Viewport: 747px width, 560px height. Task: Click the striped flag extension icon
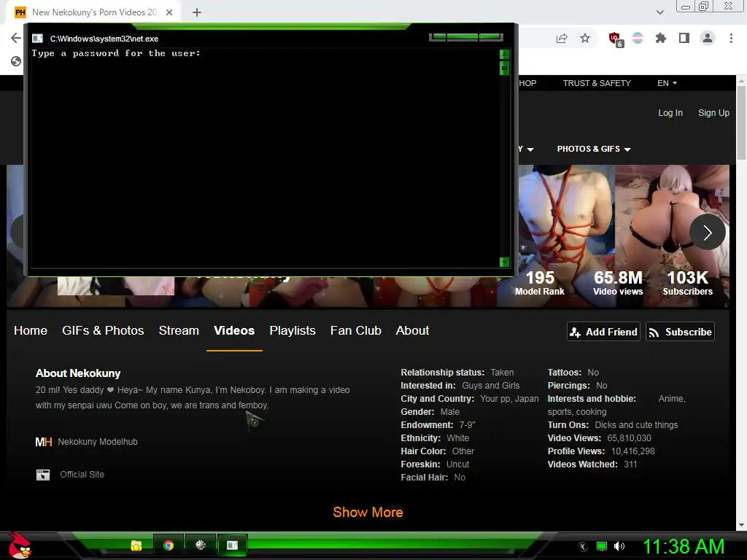click(638, 38)
